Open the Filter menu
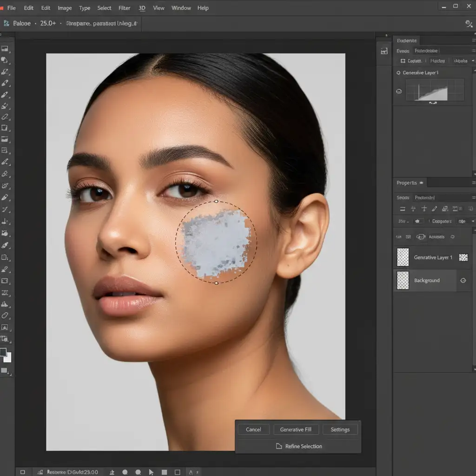476x476 pixels. 124,8
